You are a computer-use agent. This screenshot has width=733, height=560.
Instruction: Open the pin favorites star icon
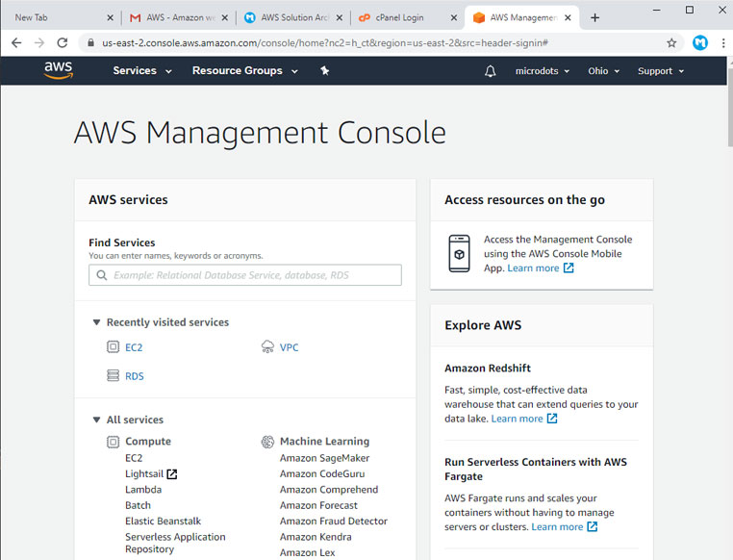pos(325,70)
